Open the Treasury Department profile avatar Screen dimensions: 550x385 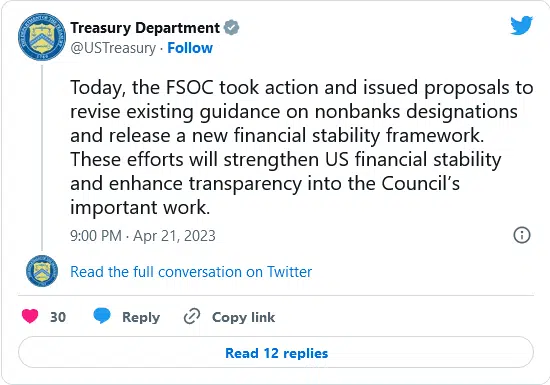click(42, 37)
